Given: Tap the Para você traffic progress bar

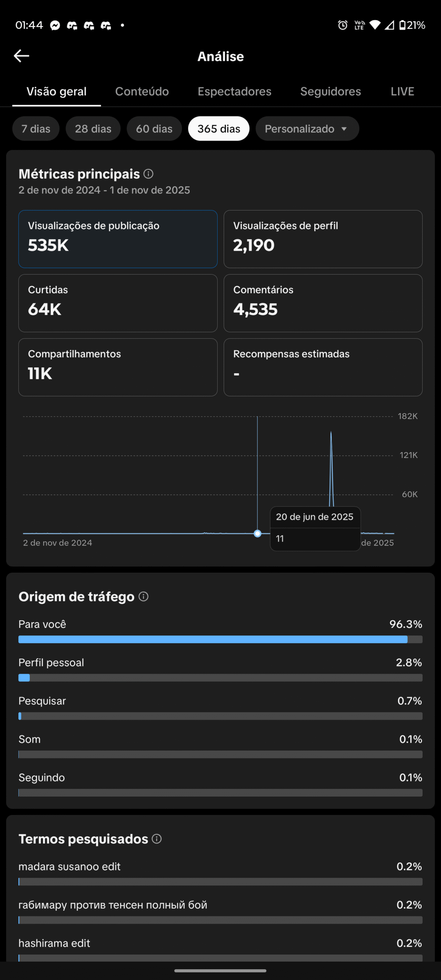Looking at the screenshot, I should point(220,639).
